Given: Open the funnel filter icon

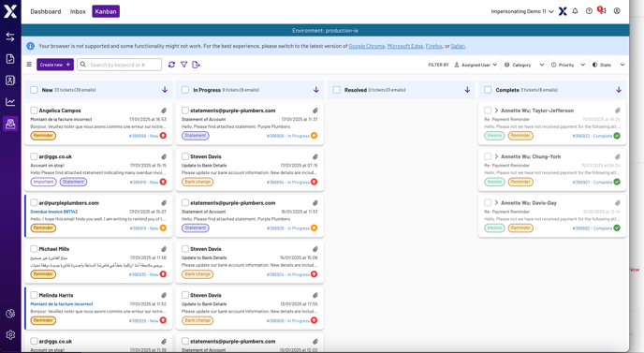Looking at the screenshot, I should click(x=184, y=65).
